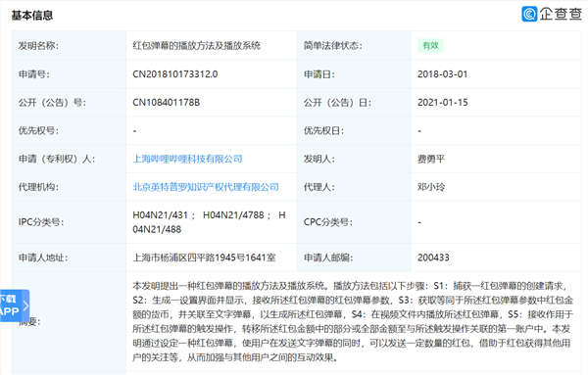Select inventor name 费勇平

(x=431, y=159)
